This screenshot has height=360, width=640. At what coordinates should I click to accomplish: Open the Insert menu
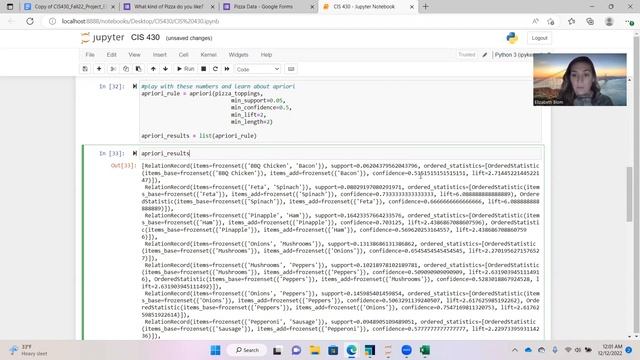click(x=160, y=55)
